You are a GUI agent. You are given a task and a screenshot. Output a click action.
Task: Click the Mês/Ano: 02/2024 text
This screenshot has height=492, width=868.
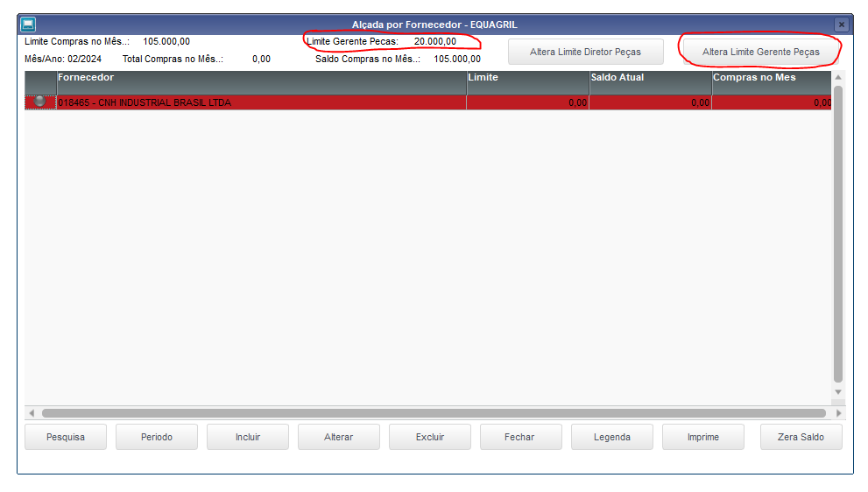pyautogui.click(x=63, y=59)
